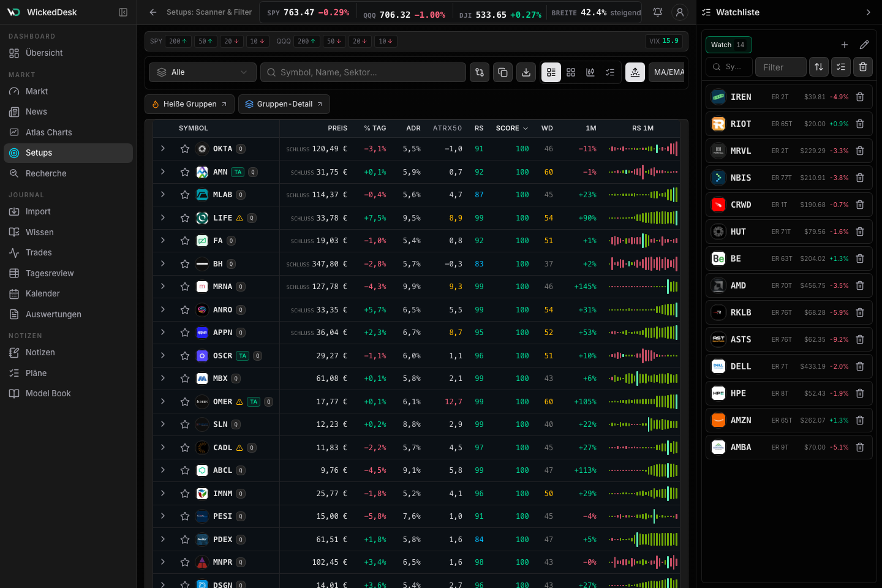Open Kalender in the sidebar
Screen dimensions: 882x588
coord(68,293)
